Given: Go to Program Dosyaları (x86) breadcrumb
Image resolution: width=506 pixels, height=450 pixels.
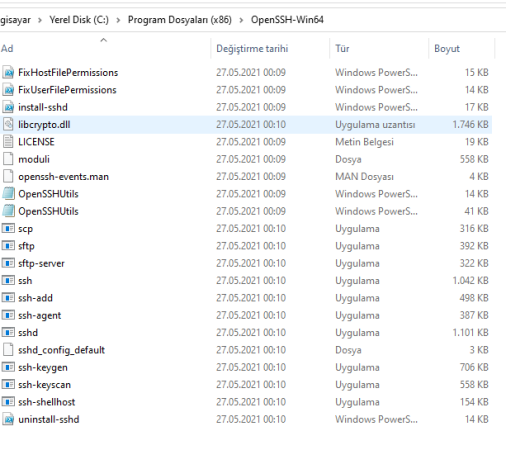Looking at the screenshot, I should coord(180,20).
